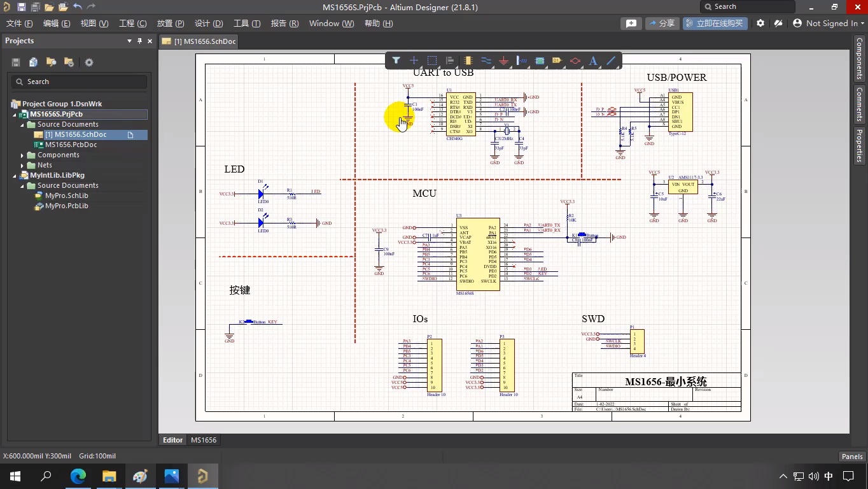Select the Place Line drawing tool

(x=611, y=60)
